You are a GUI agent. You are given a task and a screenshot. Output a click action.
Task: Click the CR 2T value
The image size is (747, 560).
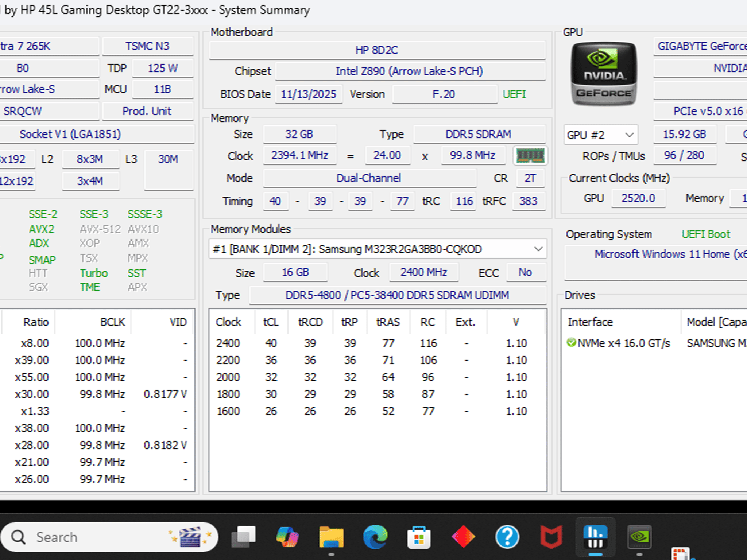[x=530, y=178]
